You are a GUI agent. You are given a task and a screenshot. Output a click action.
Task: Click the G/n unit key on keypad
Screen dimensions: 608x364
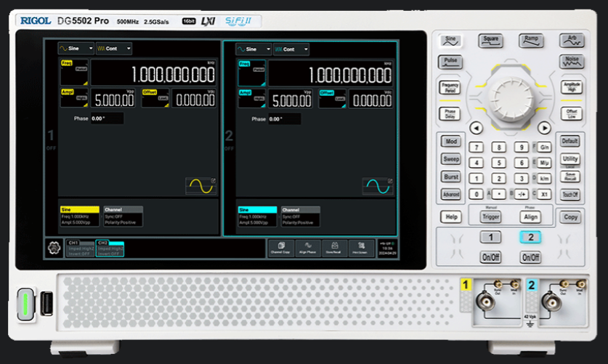544,147
